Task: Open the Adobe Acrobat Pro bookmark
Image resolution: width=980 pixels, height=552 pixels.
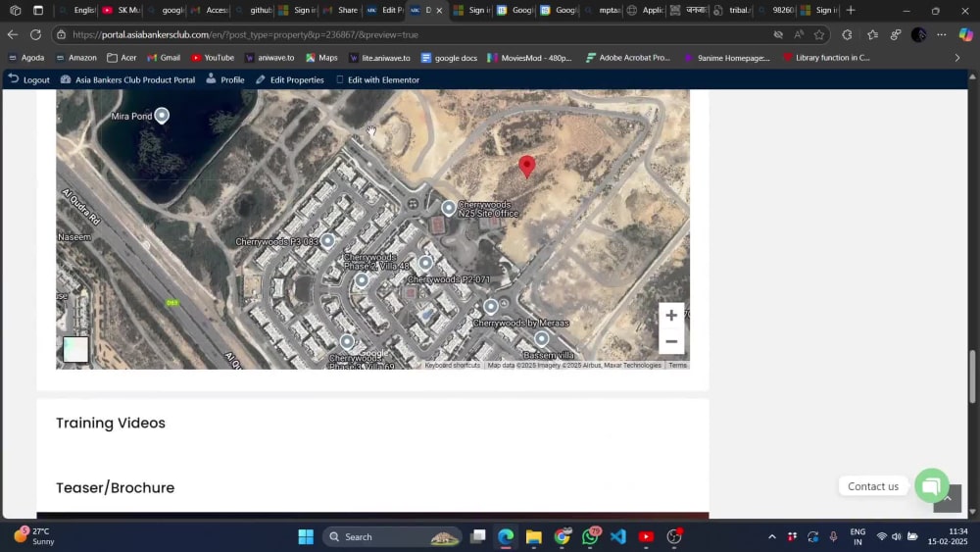Action: click(627, 58)
